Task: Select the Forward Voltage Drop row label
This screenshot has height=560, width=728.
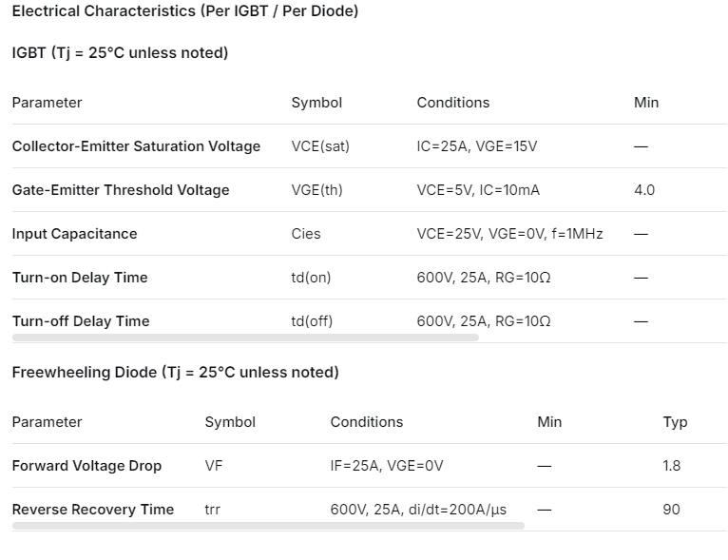Action: coord(86,466)
